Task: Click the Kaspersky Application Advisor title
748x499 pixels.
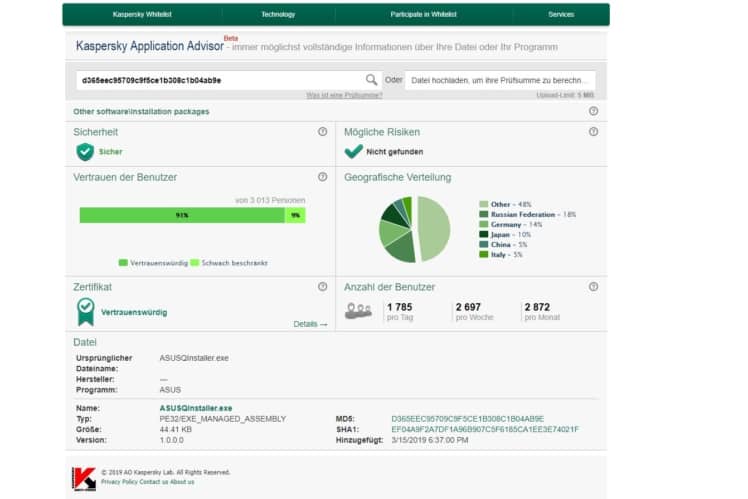Action: pyautogui.click(x=149, y=46)
